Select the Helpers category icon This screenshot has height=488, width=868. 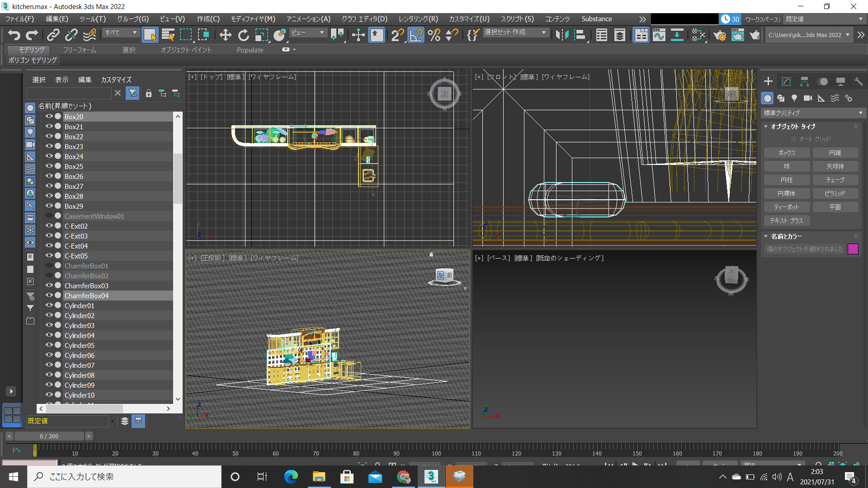tap(821, 98)
